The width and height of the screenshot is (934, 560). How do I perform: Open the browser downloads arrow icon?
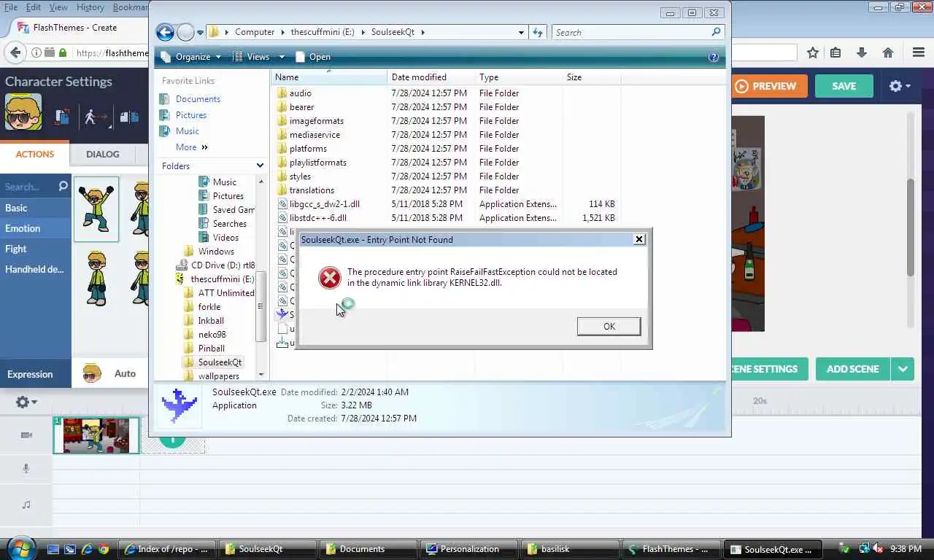(x=862, y=52)
